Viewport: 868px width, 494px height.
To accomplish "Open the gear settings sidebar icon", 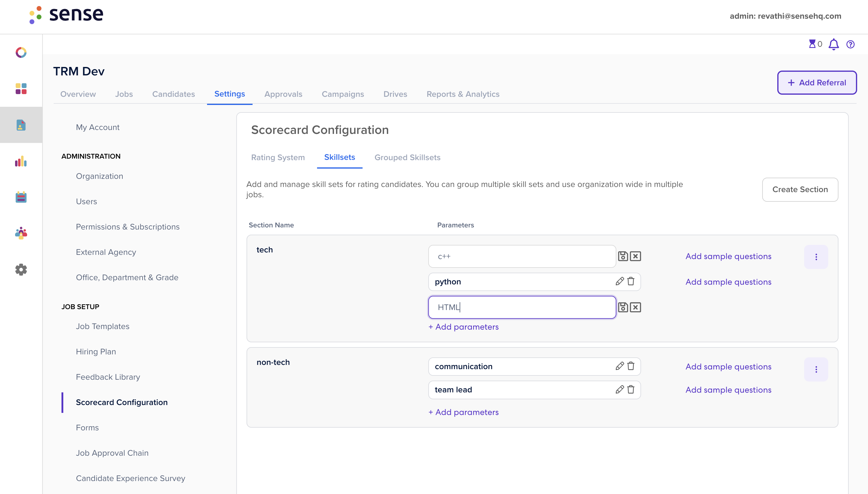I will (x=21, y=269).
